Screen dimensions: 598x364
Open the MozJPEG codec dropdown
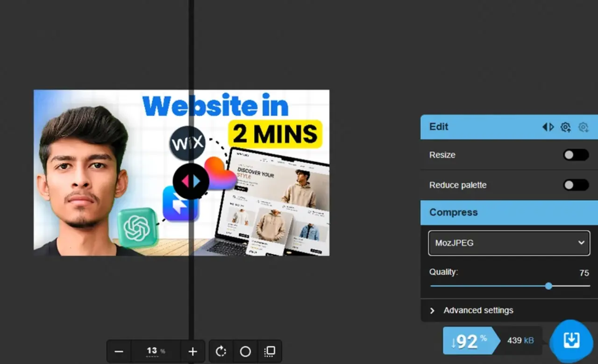(509, 243)
